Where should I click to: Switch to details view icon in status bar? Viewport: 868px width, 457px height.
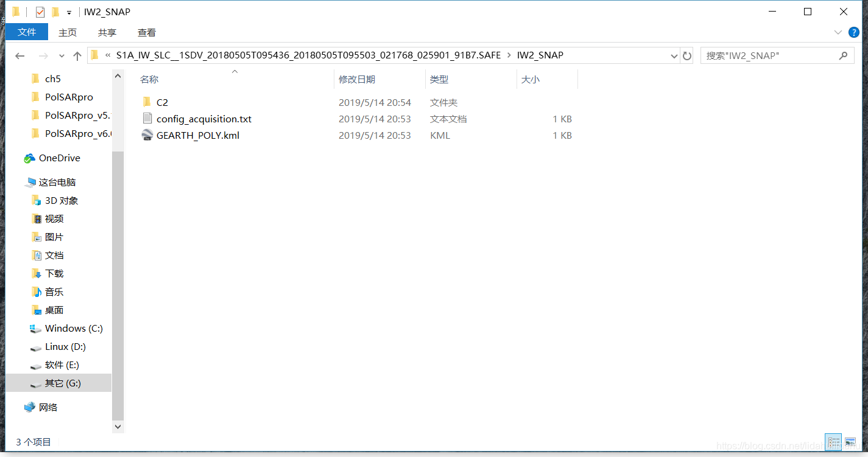coord(834,442)
